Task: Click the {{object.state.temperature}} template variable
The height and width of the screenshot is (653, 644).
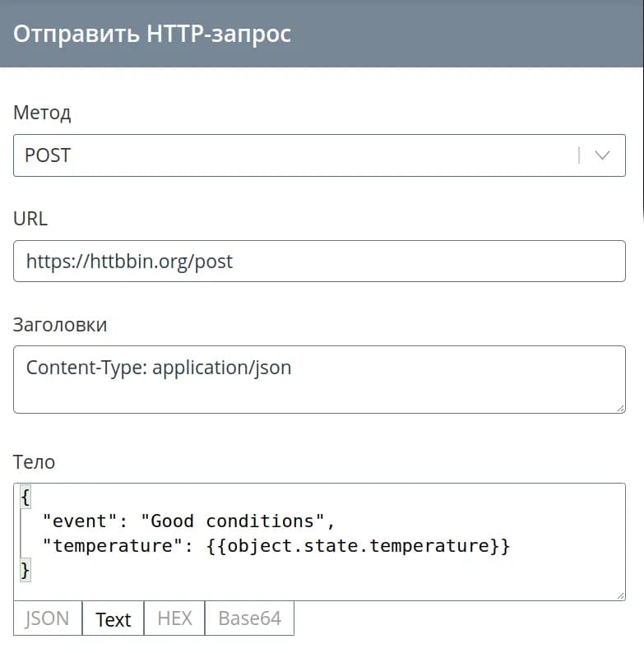Action: [359, 546]
